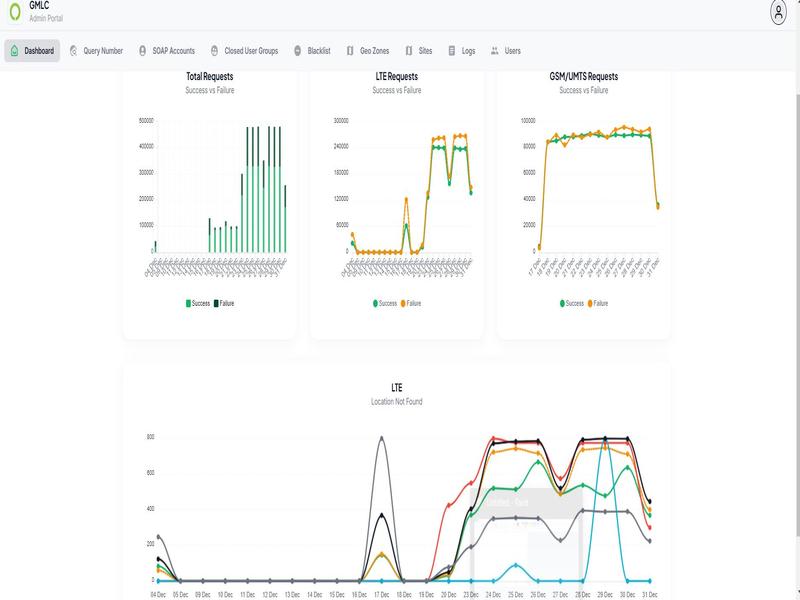
Task: Click the GMLC Admin Portal title
Action: tap(46, 11)
